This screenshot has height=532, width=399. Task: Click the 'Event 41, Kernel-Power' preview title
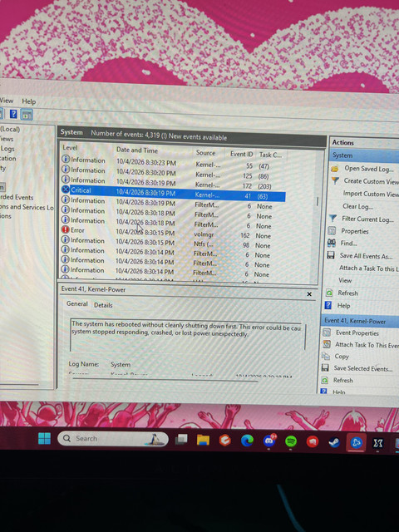[93, 289]
